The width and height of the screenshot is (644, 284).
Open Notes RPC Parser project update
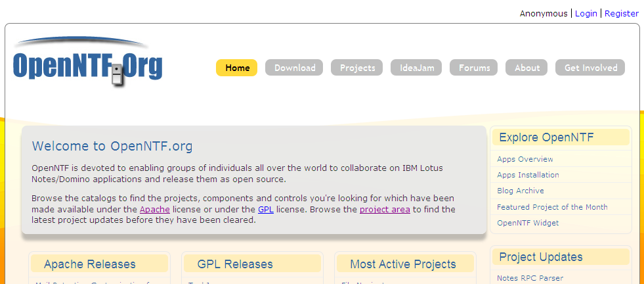(x=530, y=278)
